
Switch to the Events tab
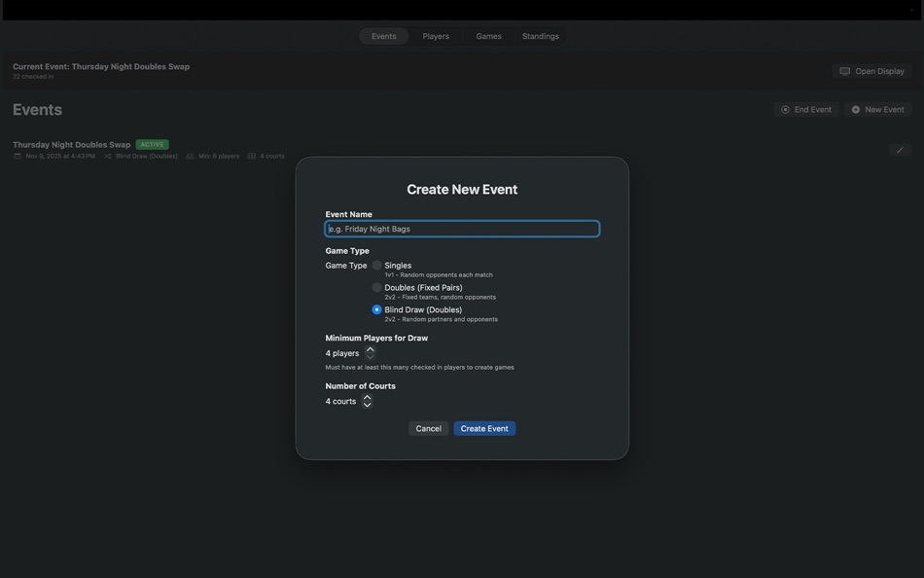383,36
